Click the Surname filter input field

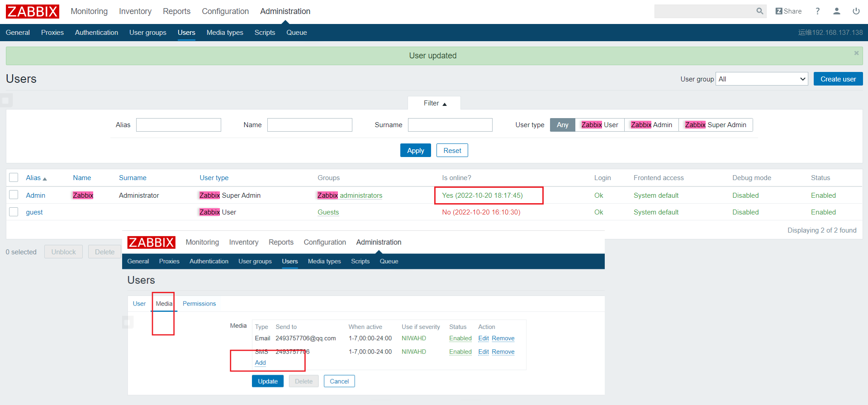click(450, 125)
